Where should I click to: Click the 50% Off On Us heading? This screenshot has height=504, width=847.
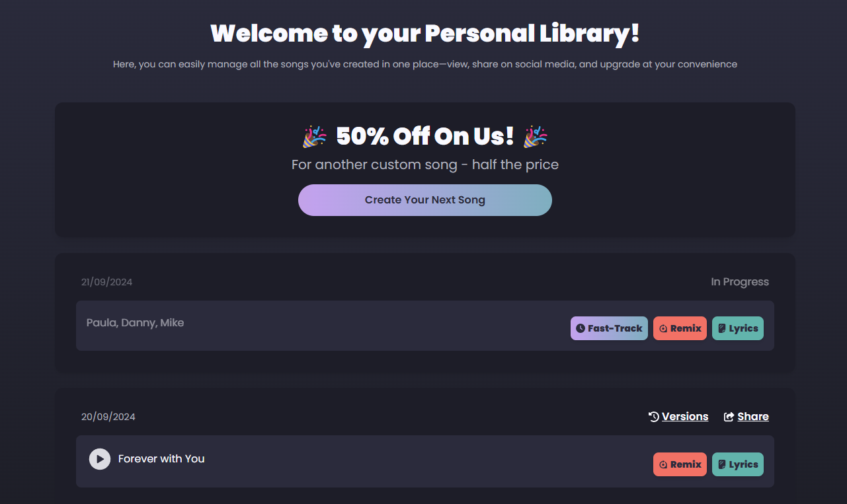[x=424, y=137]
